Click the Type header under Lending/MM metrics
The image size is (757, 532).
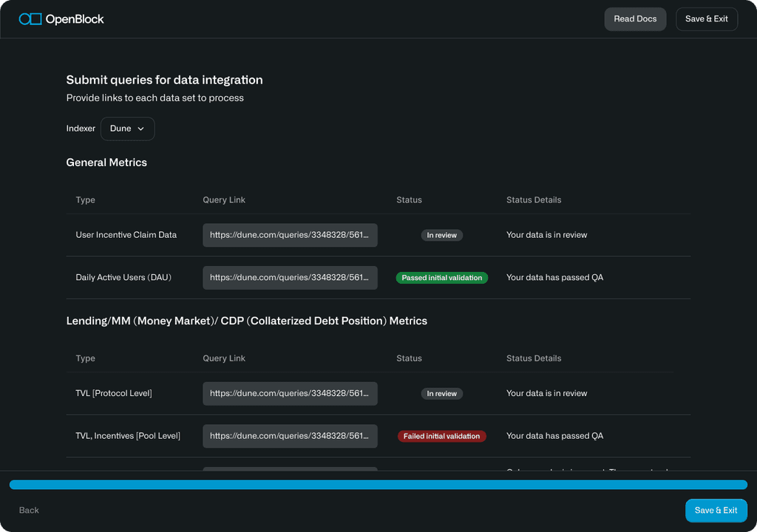[x=86, y=358]
